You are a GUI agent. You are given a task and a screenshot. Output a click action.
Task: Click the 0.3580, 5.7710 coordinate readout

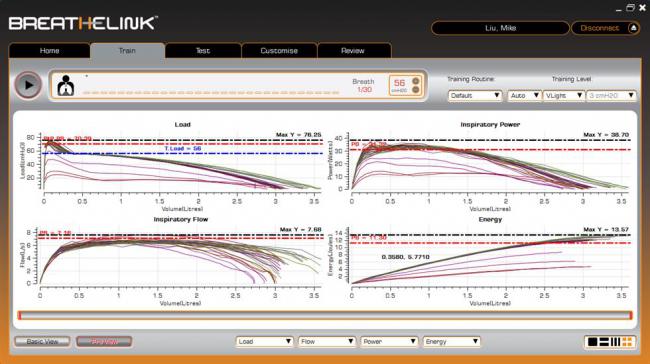coord(405,257)
